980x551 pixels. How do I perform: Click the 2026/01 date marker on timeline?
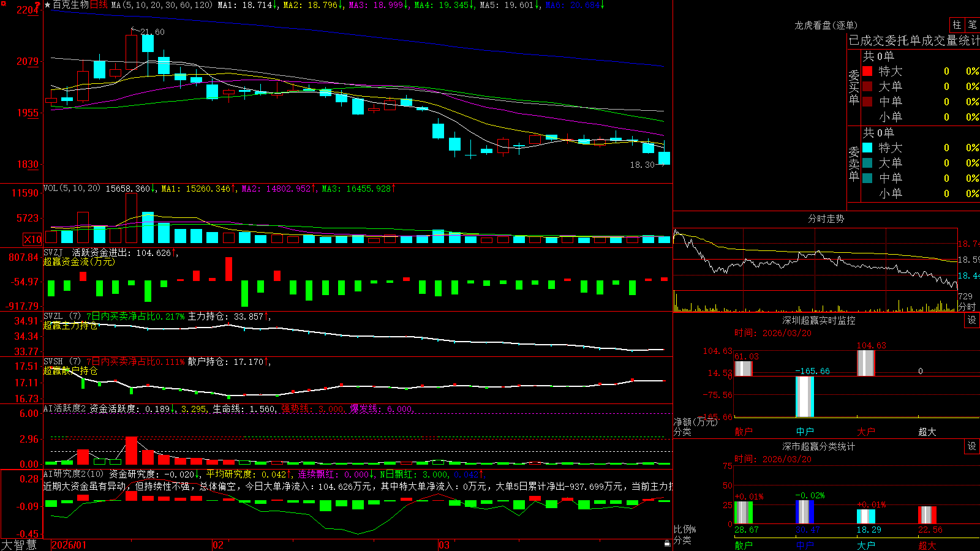[69, 545]
